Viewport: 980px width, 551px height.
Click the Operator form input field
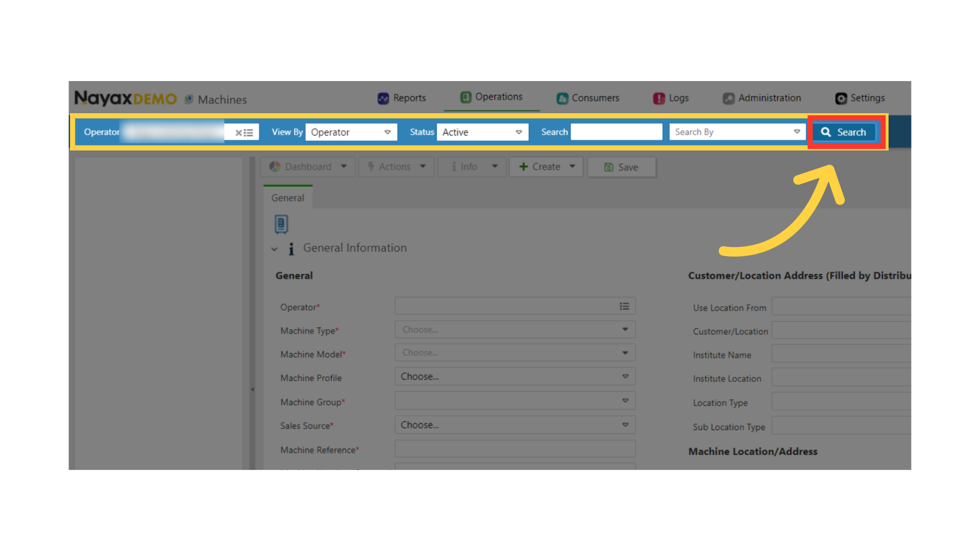click(x=515, y=306)
